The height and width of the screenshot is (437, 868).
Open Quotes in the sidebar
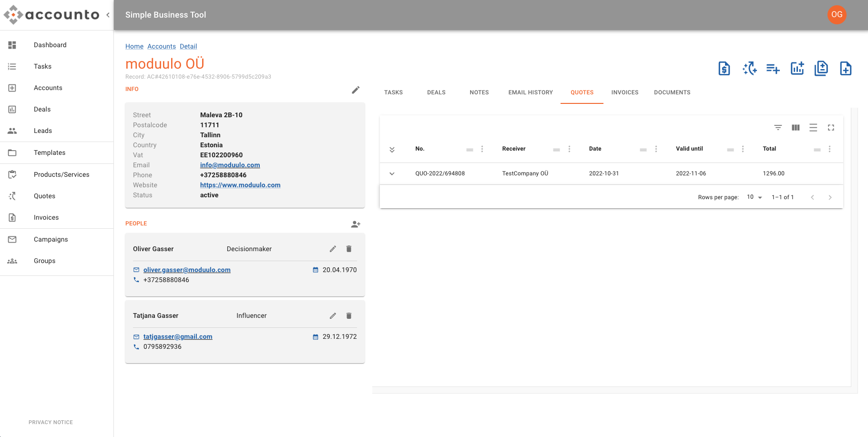pyautogui.click(x=57, y=196)
